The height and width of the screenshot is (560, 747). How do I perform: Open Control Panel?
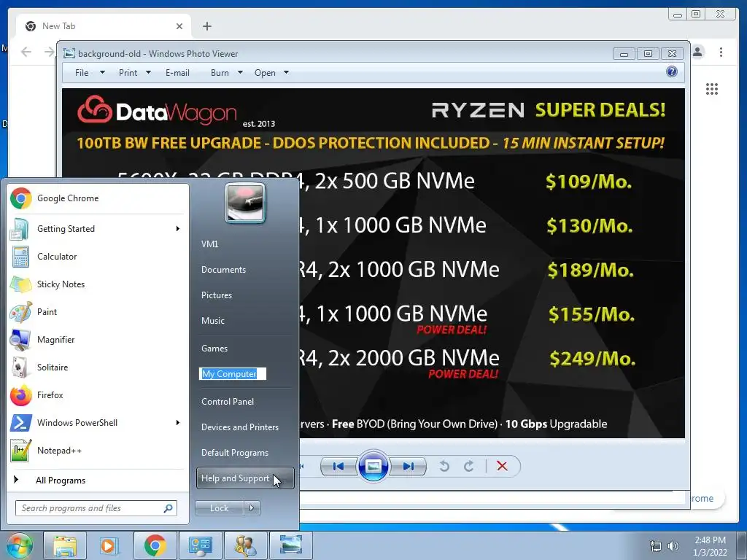245,402
